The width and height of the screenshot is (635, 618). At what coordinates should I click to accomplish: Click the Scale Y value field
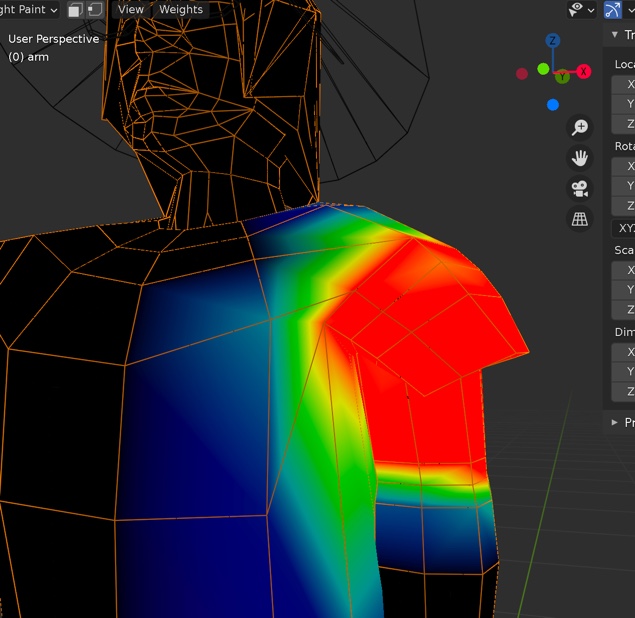point(624,289)
